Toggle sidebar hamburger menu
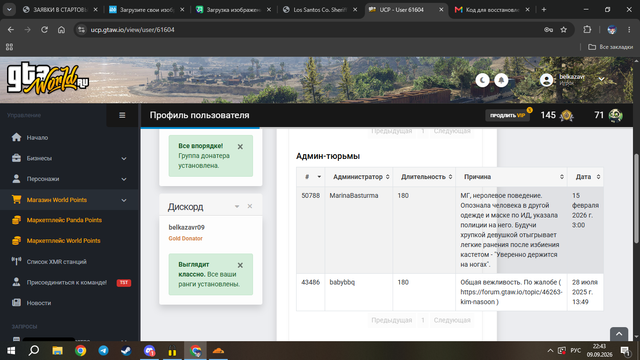 (x=122, y=116)
